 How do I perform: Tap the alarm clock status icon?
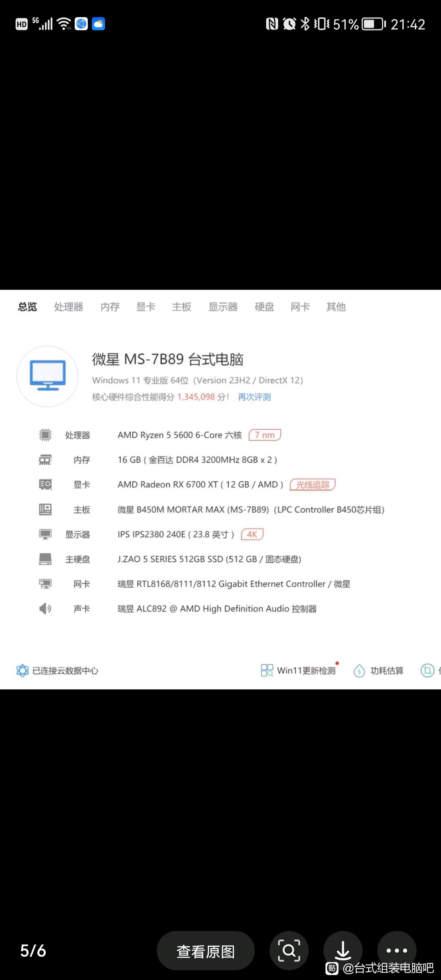point(290,24)
